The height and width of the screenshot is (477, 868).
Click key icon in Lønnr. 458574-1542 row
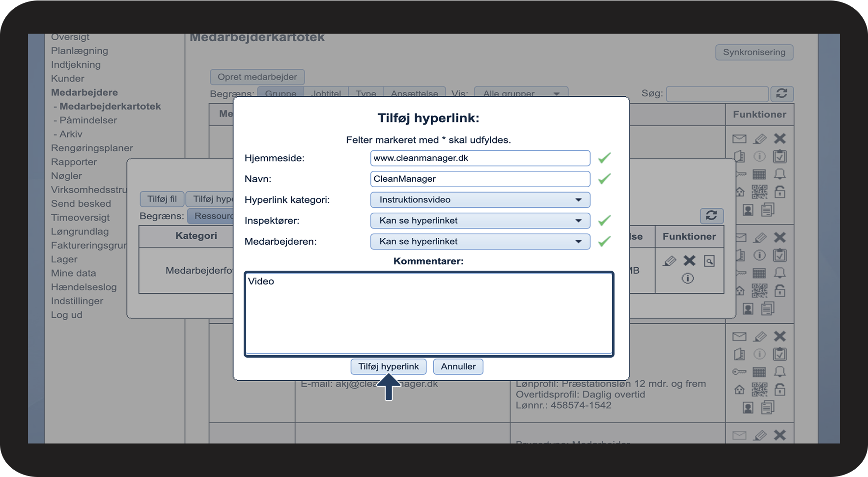pyautogui.click(x=739, y=372)
